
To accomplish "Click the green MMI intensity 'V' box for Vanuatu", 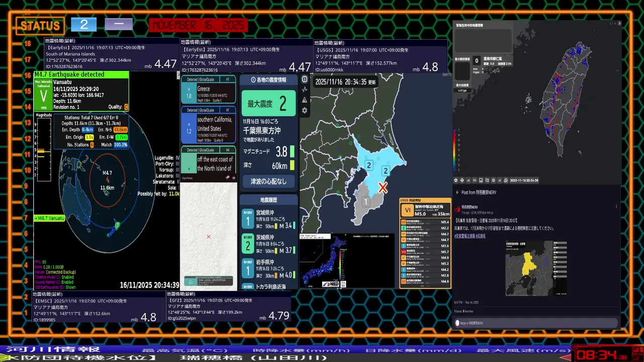I will (43, 95).
